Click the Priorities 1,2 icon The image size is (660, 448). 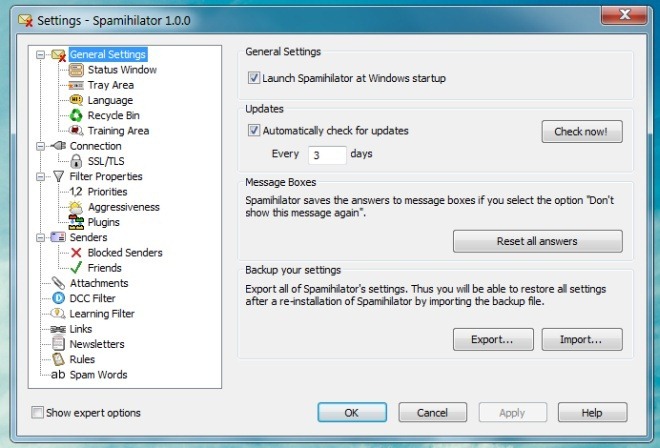76,192
